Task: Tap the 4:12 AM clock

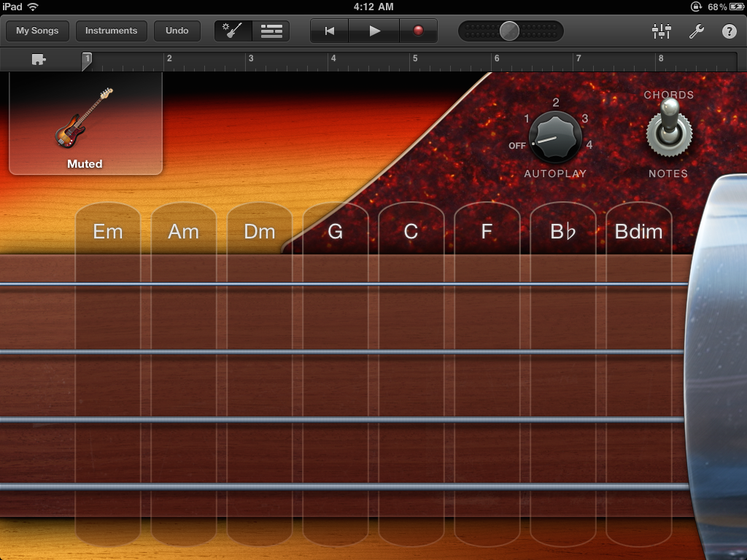Action: pos(373,7)
